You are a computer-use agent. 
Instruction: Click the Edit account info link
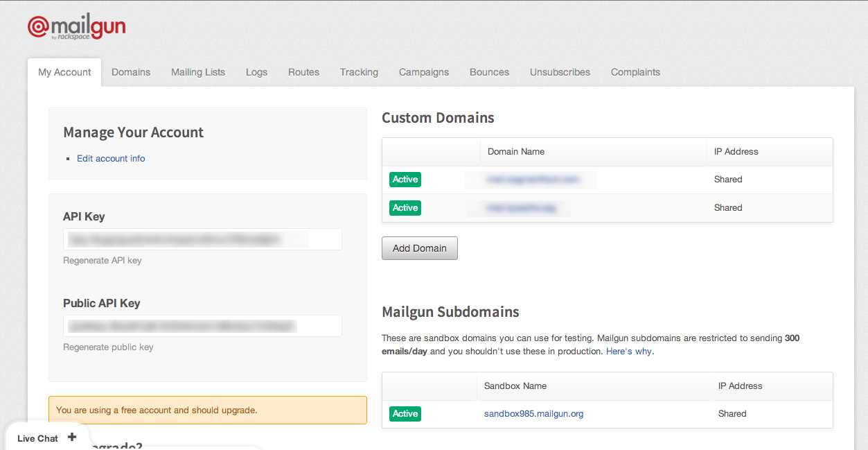[111, 159]
